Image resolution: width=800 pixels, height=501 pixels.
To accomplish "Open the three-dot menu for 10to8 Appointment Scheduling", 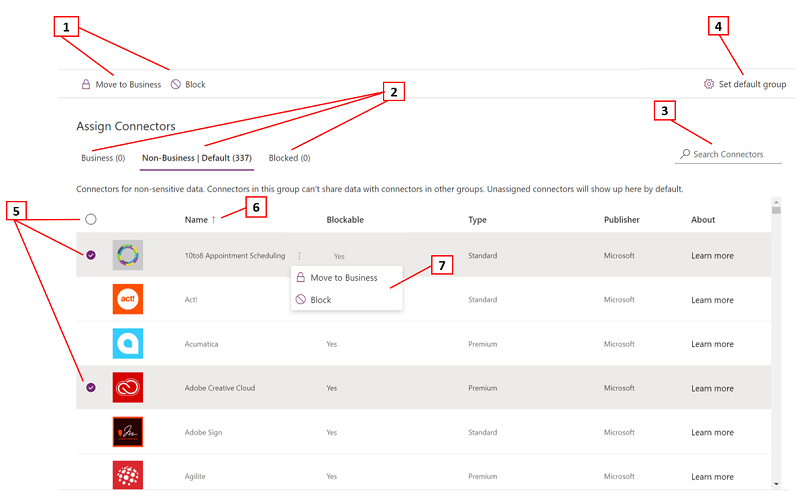I will (299, 256).
